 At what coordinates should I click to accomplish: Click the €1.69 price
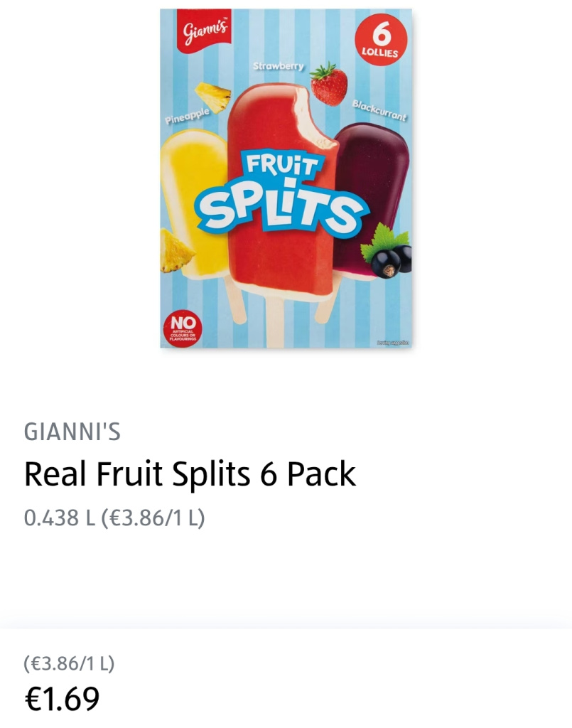62,698
